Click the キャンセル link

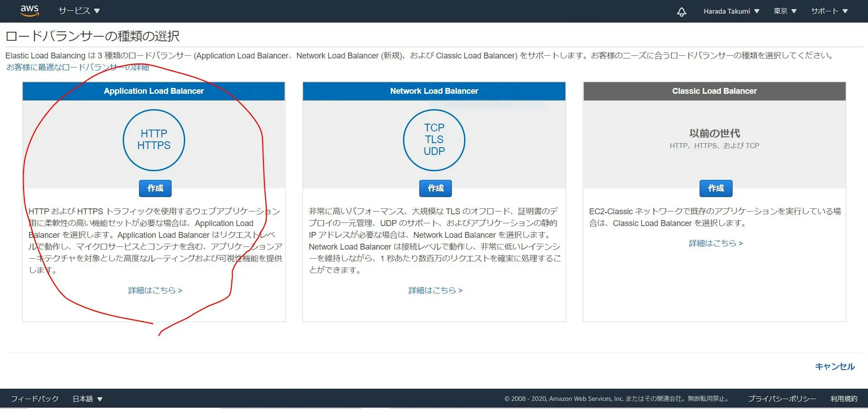pos(834,366)
